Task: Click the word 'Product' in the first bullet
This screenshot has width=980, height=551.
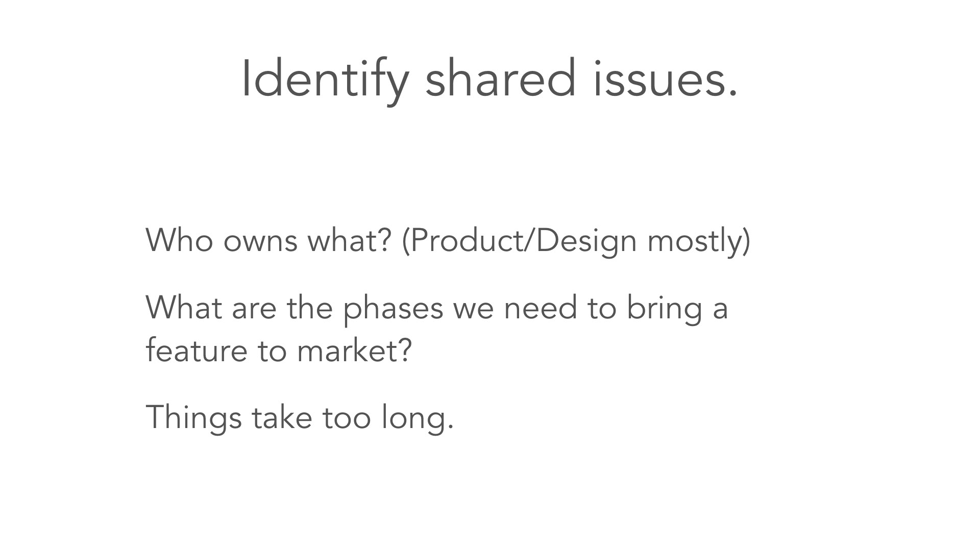Action: (x=466, y=240)
